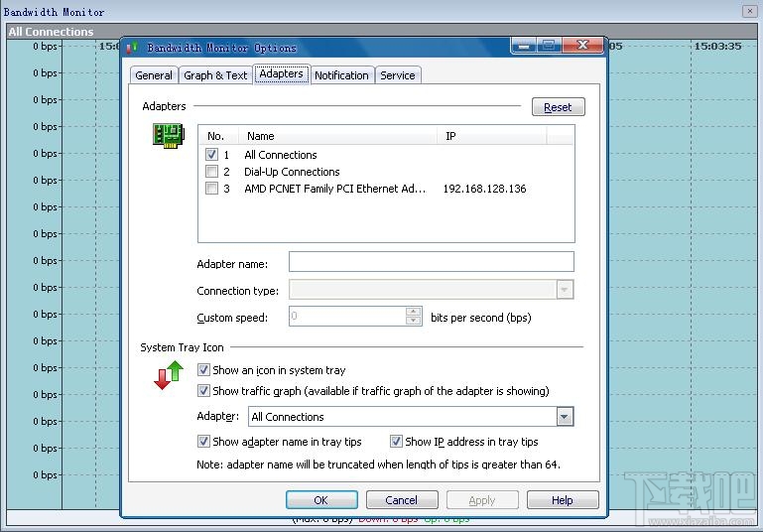Toggle Show traffic graph checkbox
This screenshot has width=763, height=532.
(x=203, y=391)
